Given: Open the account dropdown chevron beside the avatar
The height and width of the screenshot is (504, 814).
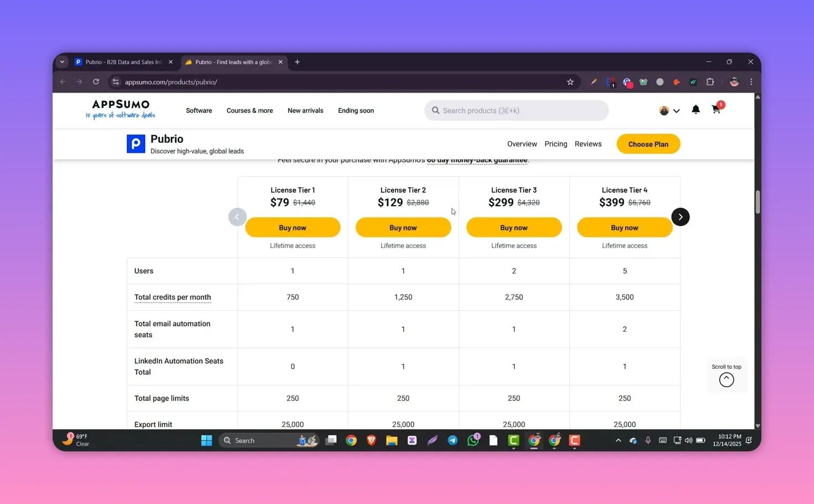Looking at the screenshot, I should [676, 110].
